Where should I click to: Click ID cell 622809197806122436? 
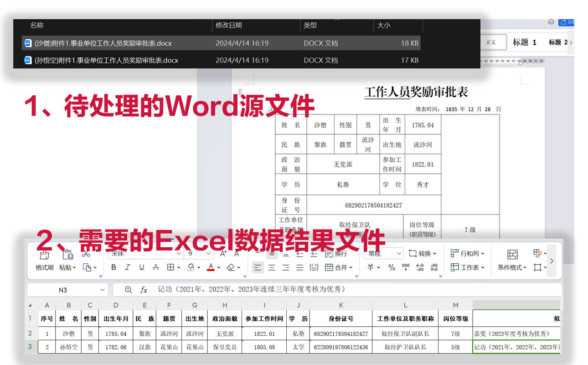coord(340,347)
